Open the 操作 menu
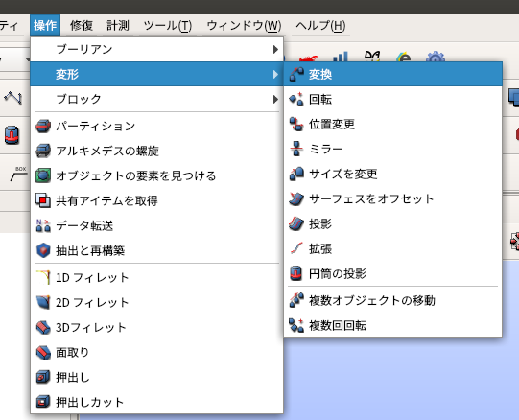 tap(45, 26)
